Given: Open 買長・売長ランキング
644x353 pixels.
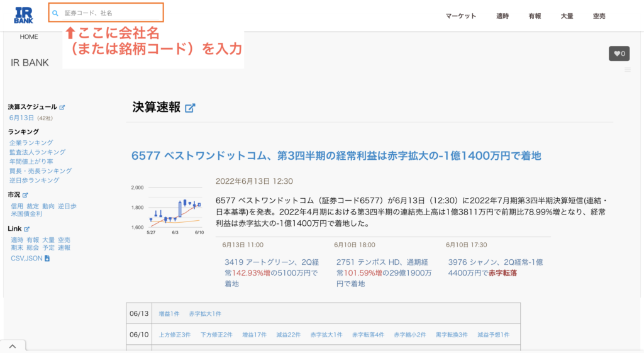Looking at the screenshot, I should (41, 171).
